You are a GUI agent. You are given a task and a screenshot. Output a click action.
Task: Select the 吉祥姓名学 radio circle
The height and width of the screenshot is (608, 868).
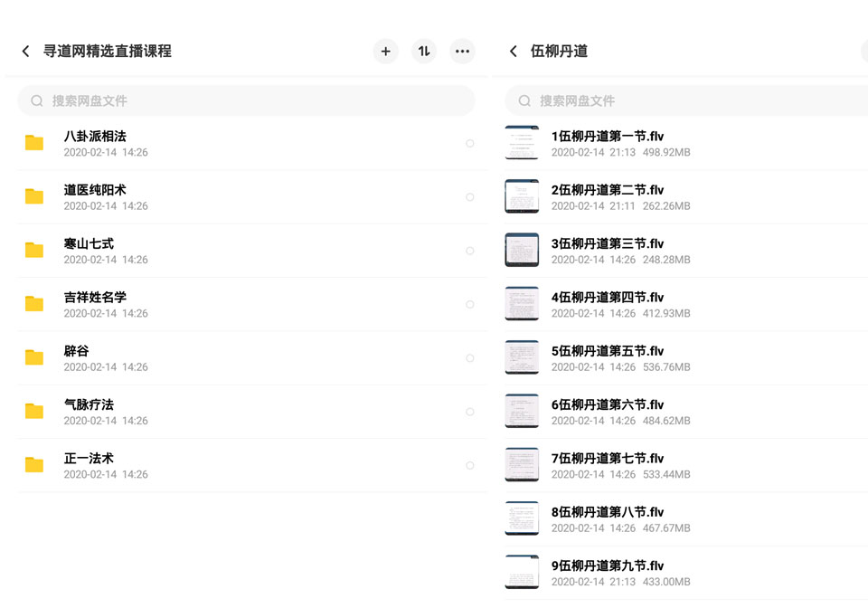[x=470, y=305]
